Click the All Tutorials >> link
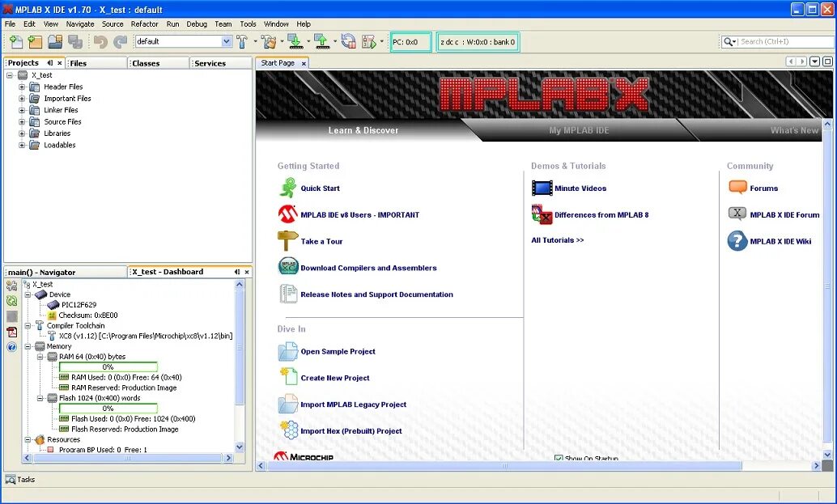837x504 pixels. [x=557, y=240]
